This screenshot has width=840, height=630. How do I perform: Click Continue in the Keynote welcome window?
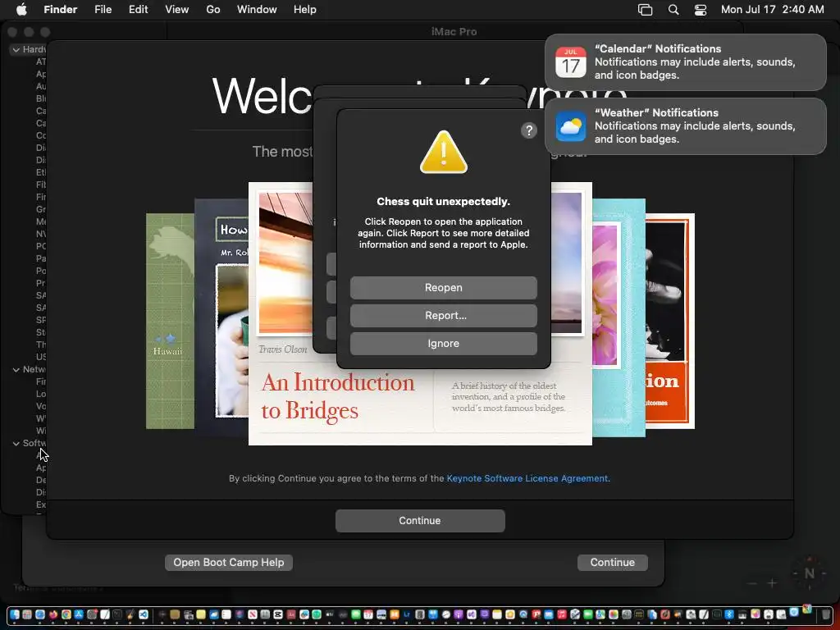click(x=420, y=521)
